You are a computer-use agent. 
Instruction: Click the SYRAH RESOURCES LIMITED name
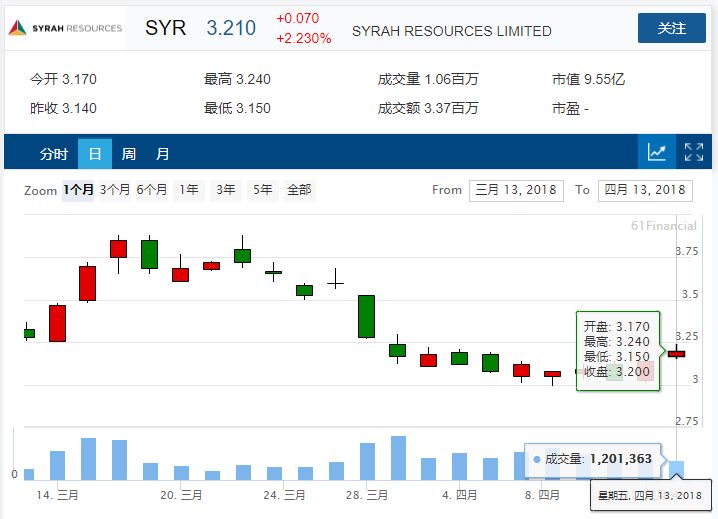click(x=451, y=31)
